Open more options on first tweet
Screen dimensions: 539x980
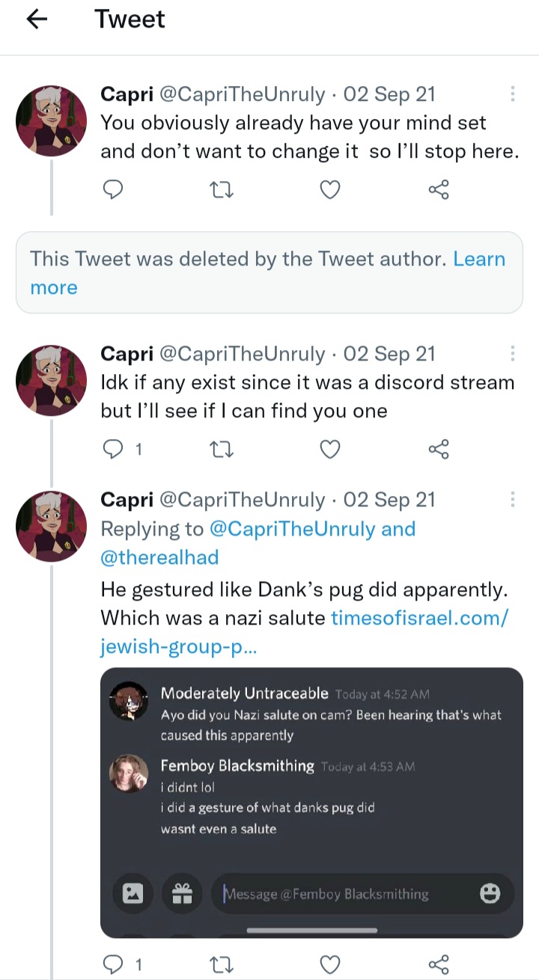click(513, 94)
